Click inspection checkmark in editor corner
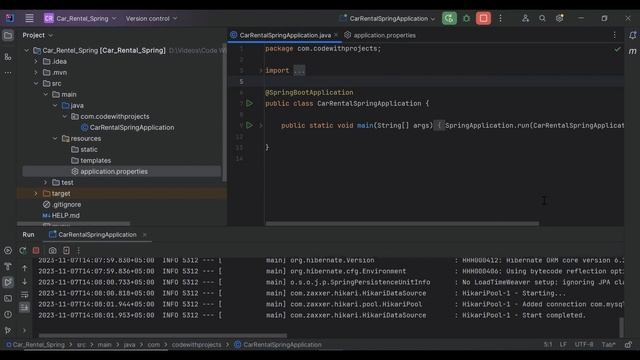Viewport: 640px width, 360px height. click(x=617, y=49)
